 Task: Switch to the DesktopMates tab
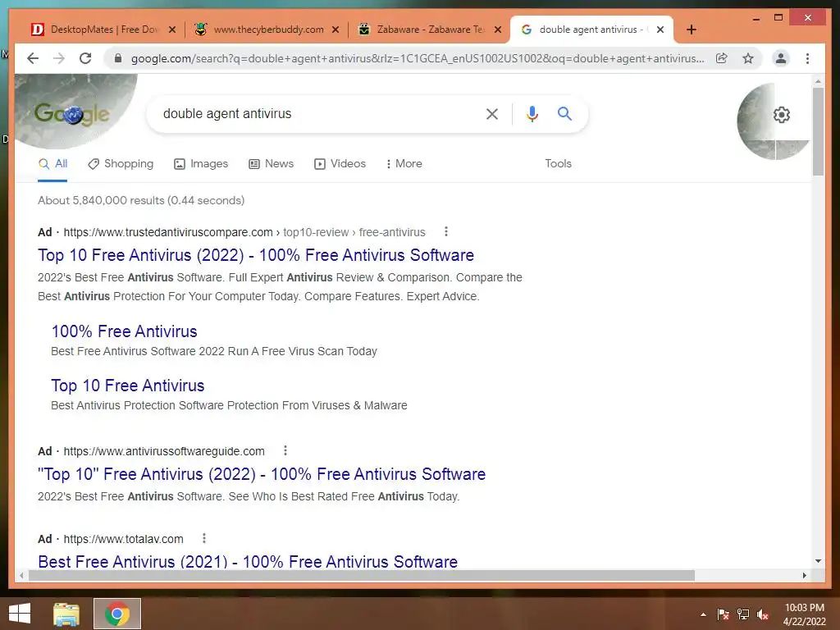103,30
